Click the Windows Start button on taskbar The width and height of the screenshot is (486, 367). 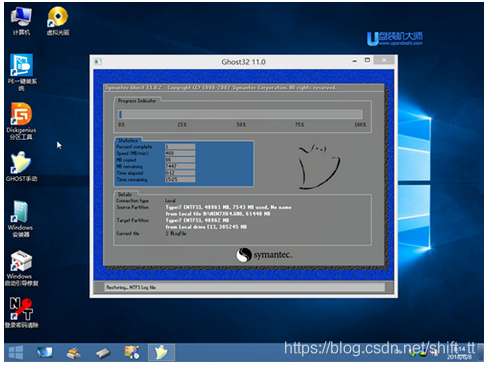(x=15, y=352)
